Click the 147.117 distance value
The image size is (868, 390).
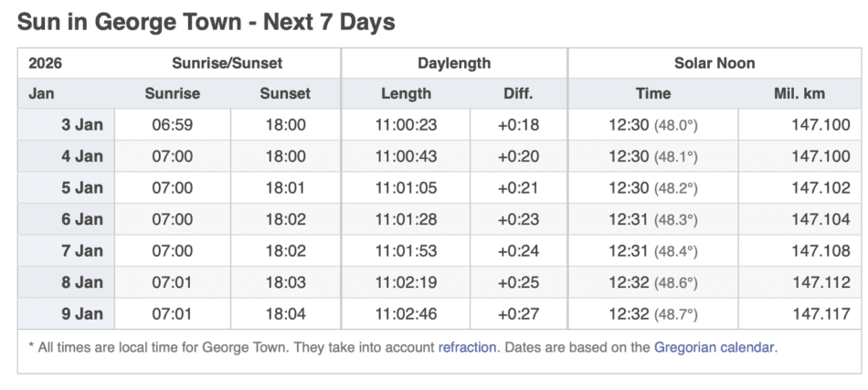[820, 313]
